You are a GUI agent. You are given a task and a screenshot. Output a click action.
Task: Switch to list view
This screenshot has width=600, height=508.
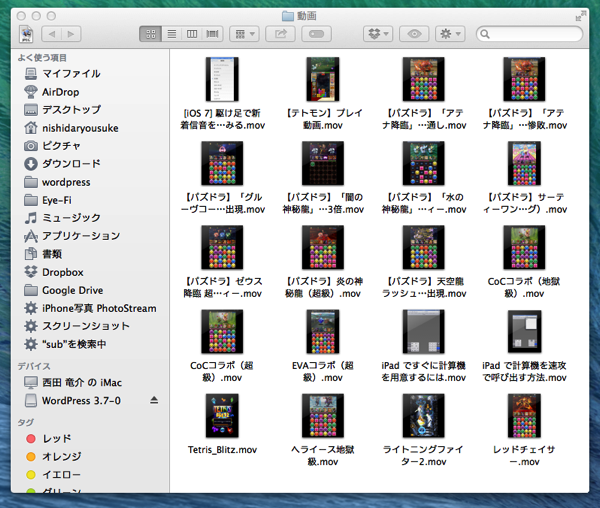[171, 34]
